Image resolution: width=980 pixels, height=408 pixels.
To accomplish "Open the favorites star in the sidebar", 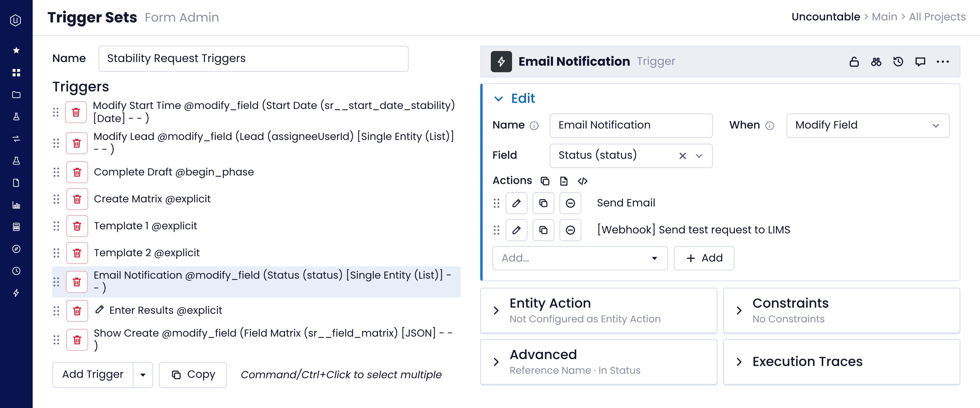I will pyautogui.click(x=16, y=50).
